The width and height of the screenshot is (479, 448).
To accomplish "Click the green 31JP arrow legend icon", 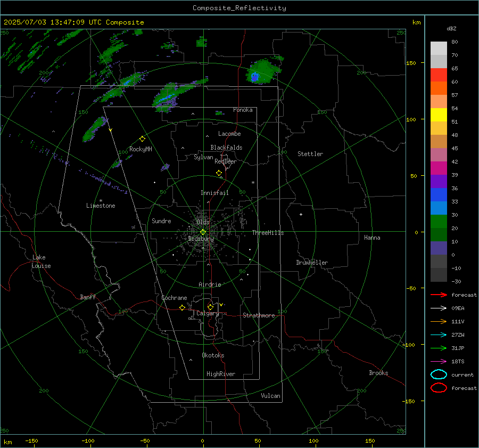I will point(439,348).
